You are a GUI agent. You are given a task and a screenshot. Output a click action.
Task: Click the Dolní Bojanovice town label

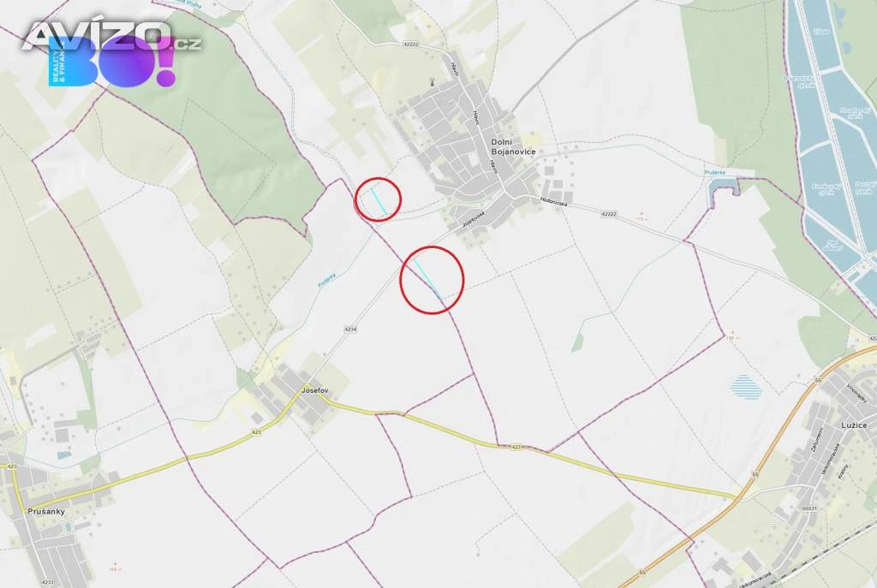click(513, 147)
